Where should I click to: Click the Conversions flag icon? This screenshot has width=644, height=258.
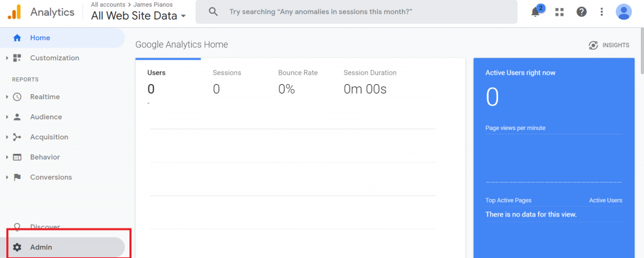(x=17, y=177)
